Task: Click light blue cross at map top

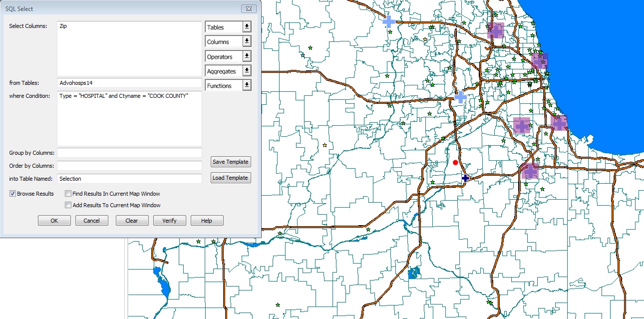Action: pyautogui.click(x=389, y=21)
